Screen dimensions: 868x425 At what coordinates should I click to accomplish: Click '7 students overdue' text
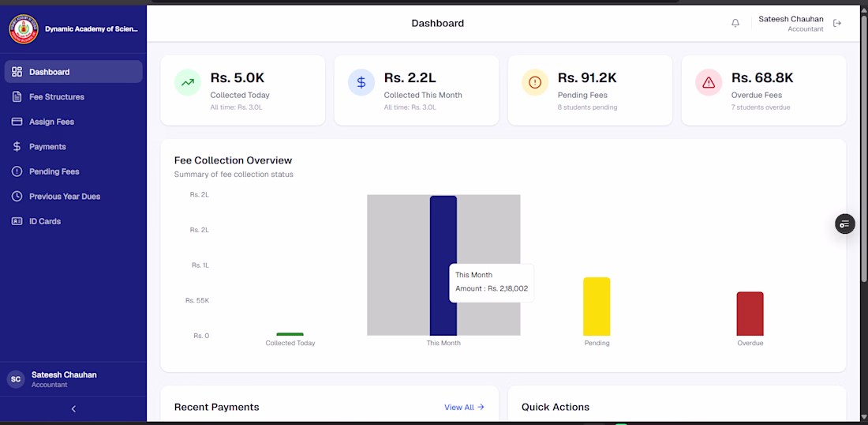[x=761, y=107]
